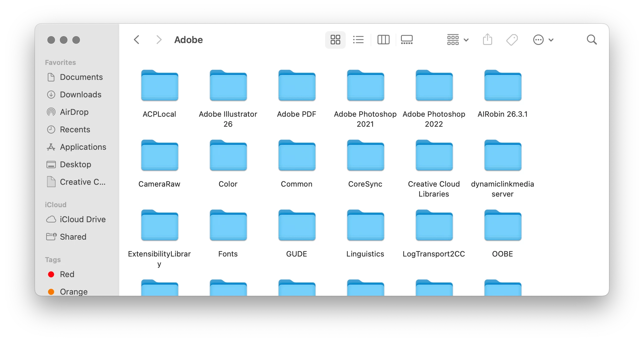This screenshot has width=644, height=342.
Task: Open the More actions ellipsis menu
Action: pos(543,40)
